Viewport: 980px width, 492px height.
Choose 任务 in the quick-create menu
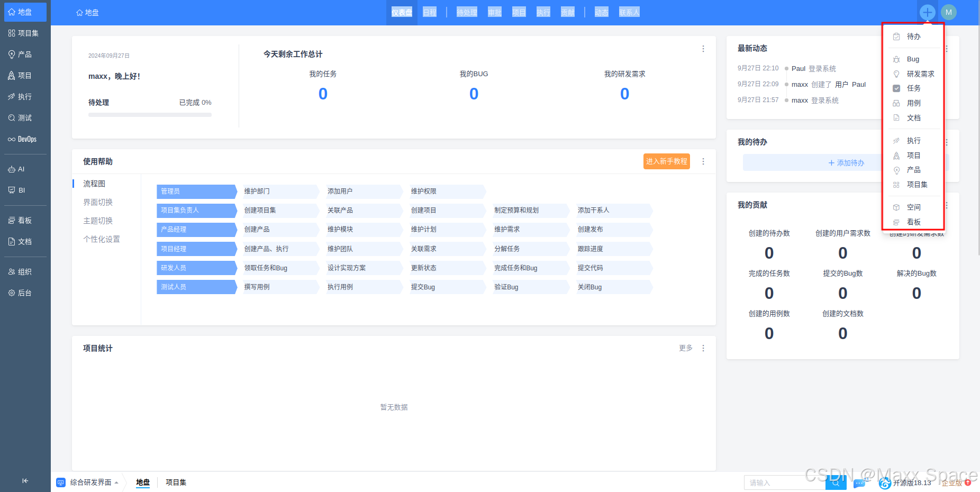pos(913,88)
